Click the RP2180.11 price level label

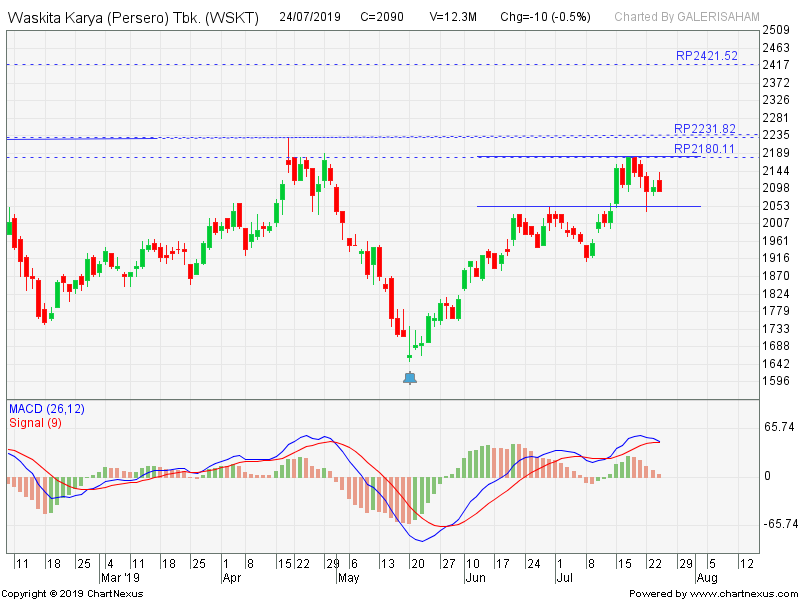click(x=705, y=149)
